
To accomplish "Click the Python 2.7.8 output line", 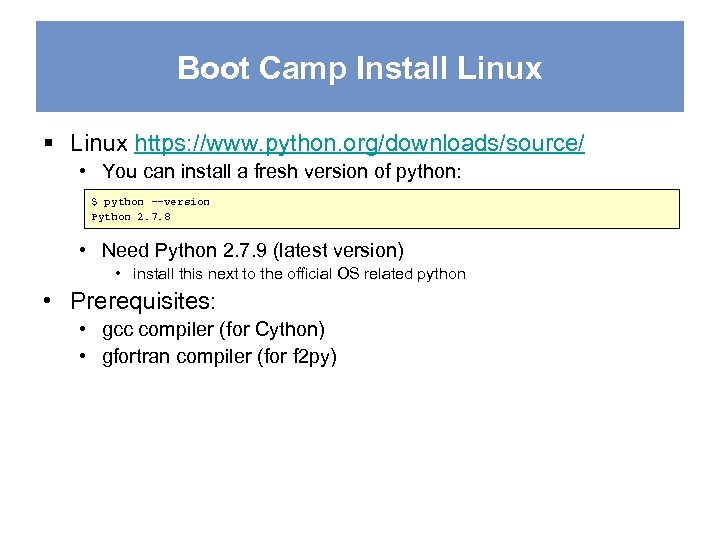I will pyautogui.click(x=131, y=216).
